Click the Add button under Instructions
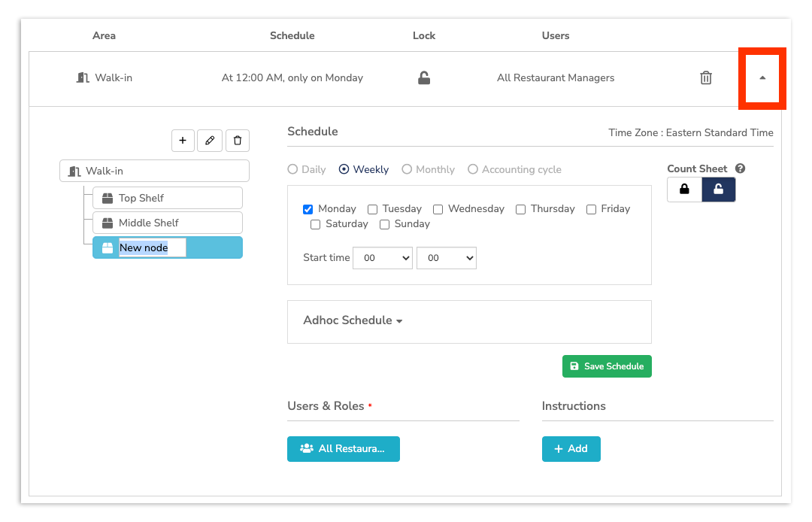The image size is (812, 522). (571, 448)
